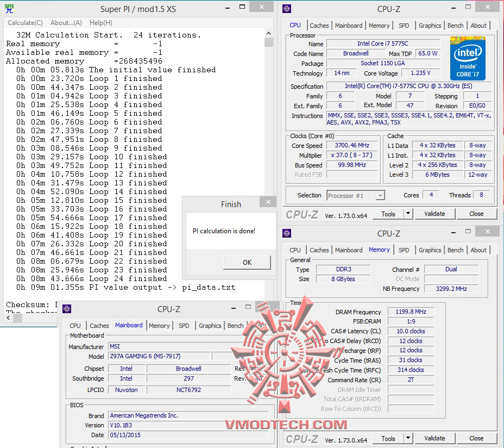The height and width of the screenshot is (448, 504).
Task: Switch to Caches tab in top CPU-Z window
Action: click(x=319, y=26)
